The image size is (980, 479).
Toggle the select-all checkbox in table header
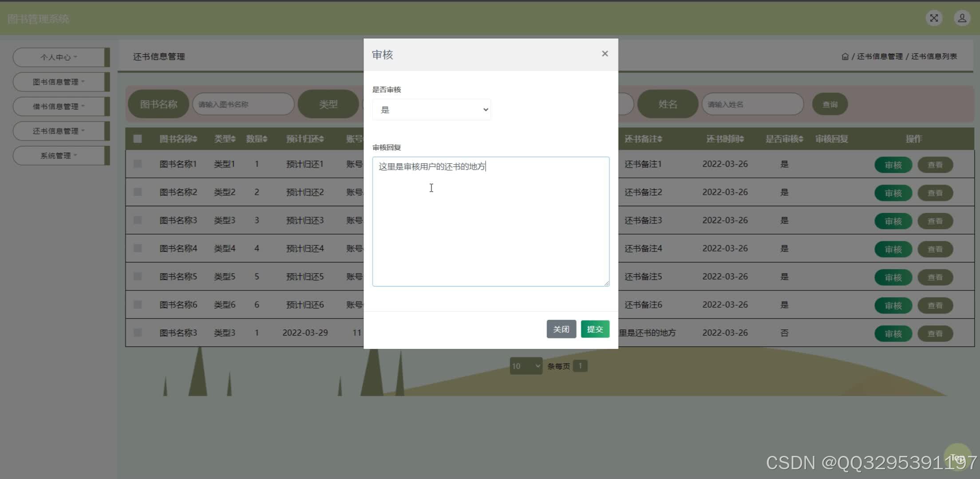(138, 139)
